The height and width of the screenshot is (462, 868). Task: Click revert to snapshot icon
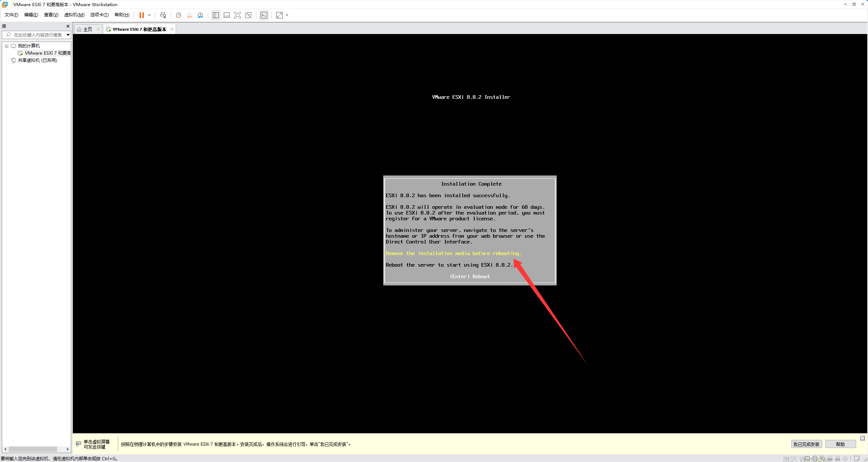click(x=189, y=15)
